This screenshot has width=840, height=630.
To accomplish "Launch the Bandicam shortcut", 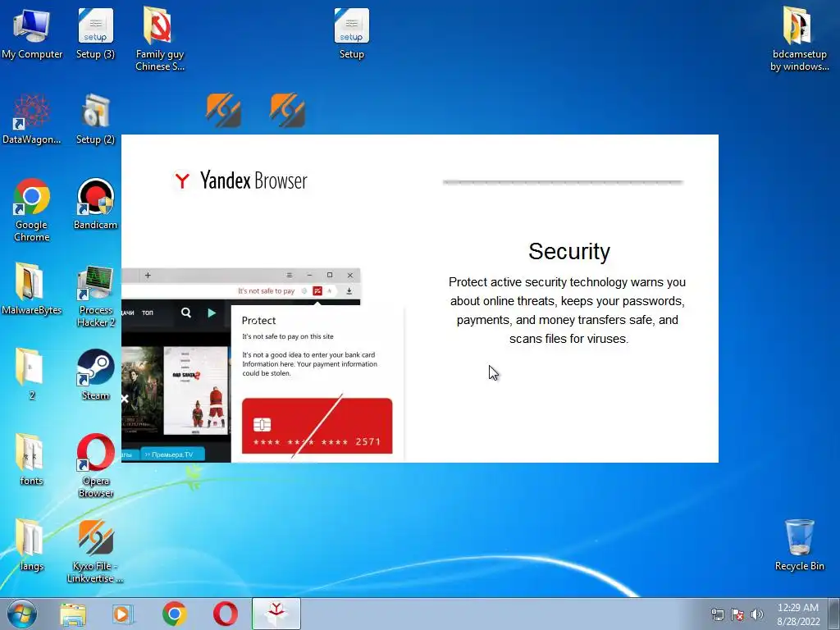I will (95, 204).
